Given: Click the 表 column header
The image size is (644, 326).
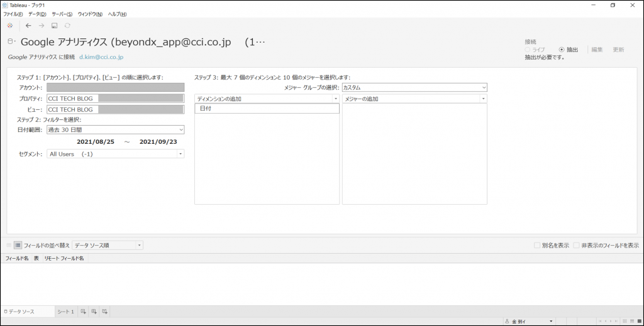Looking at the screenshot, I should coord(36,258).
